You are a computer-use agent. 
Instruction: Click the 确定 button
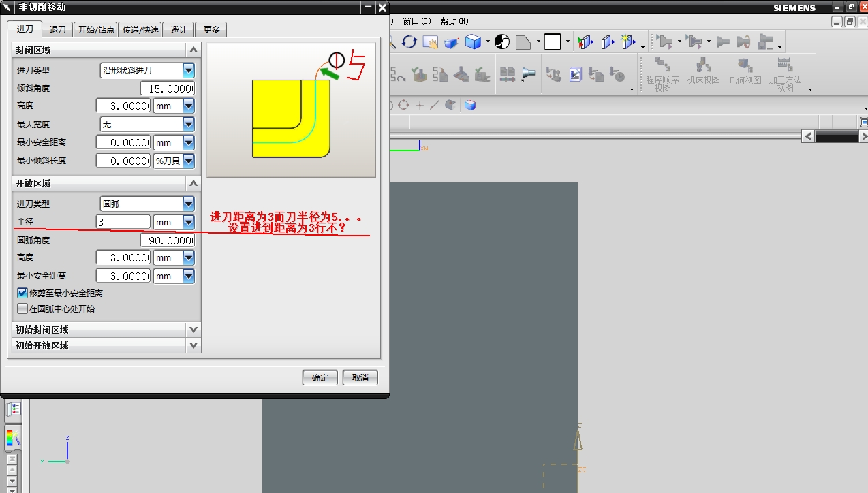pyautogui.click(x=320, y=377)
